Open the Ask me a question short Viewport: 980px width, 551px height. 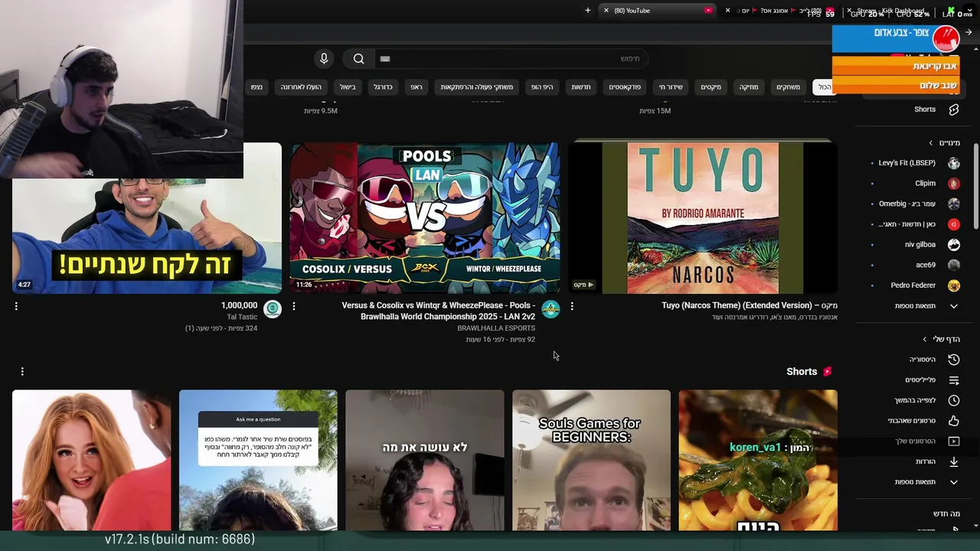pyautogui.click(x=258, y=460)
